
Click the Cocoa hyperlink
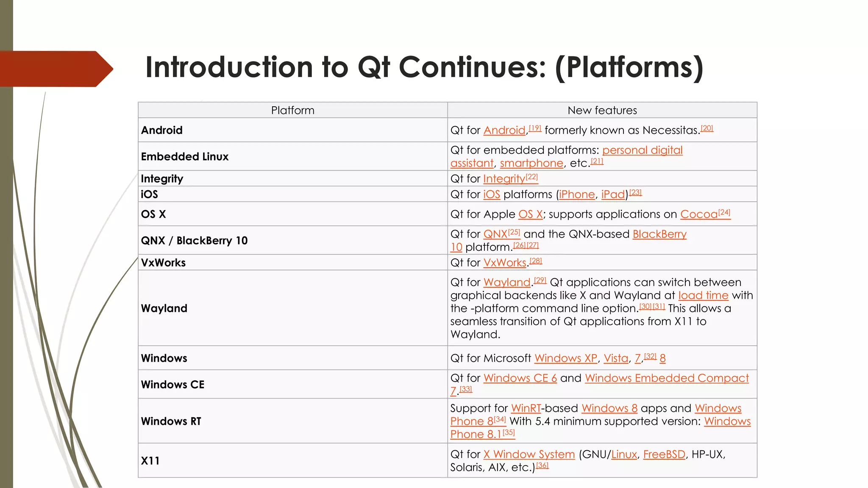point(699,214)
